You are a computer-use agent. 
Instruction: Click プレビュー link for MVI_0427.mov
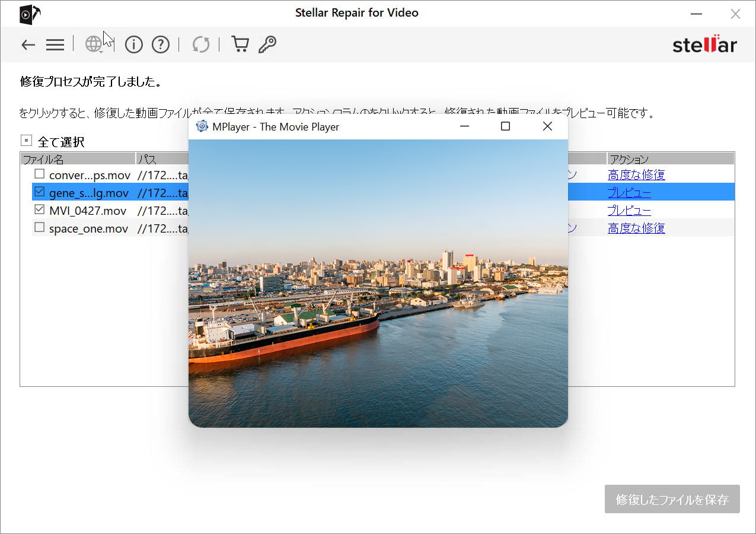[x=629, y=211]
